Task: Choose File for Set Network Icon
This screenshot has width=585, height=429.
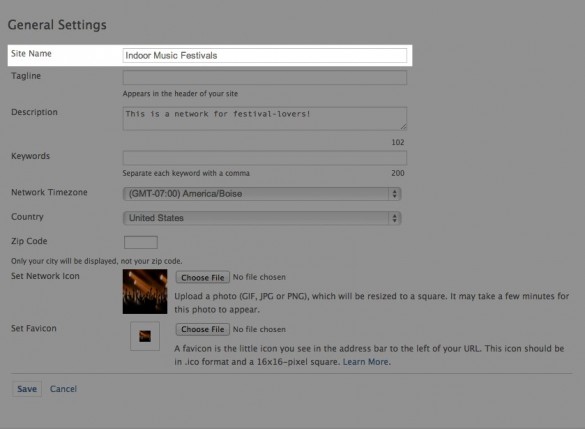Action: [x=203, y=277]
